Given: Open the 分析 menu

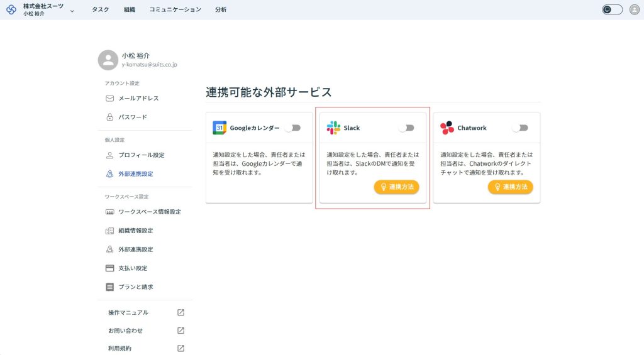Looking at the screenshot, I should coord(221,9).
